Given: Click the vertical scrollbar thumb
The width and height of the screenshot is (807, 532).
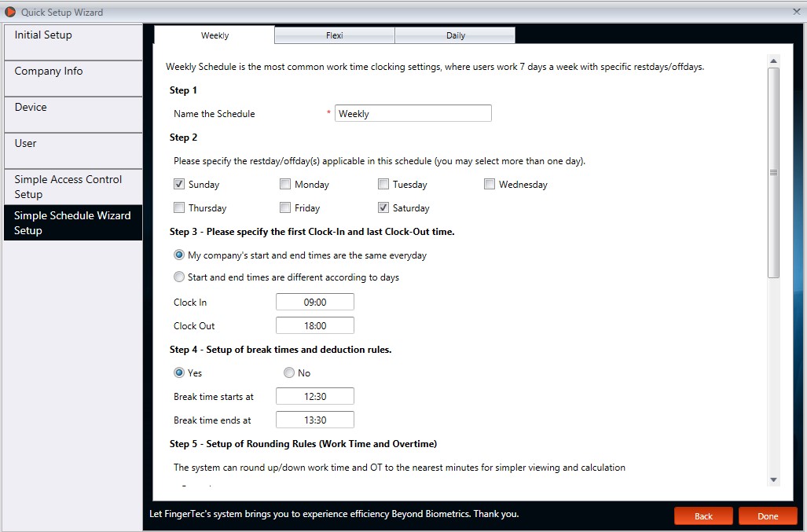Looking at the screenshot, I should click(x=773, y=173).
